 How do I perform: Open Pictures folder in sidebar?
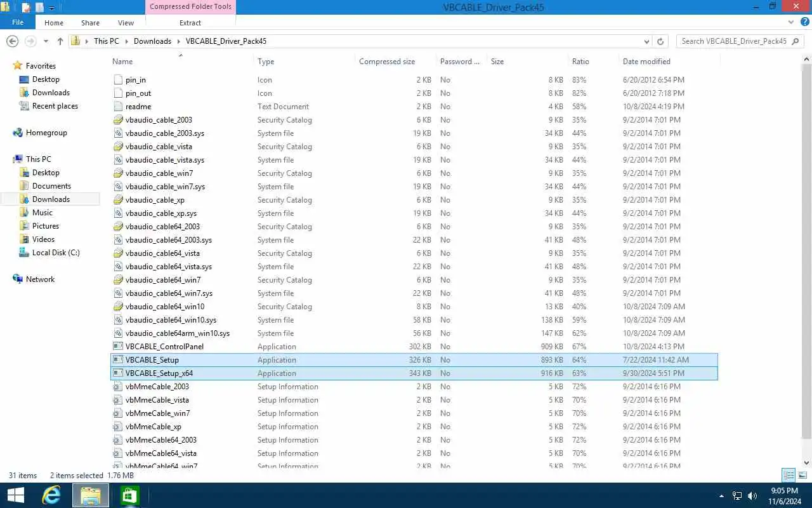[46, 226]
